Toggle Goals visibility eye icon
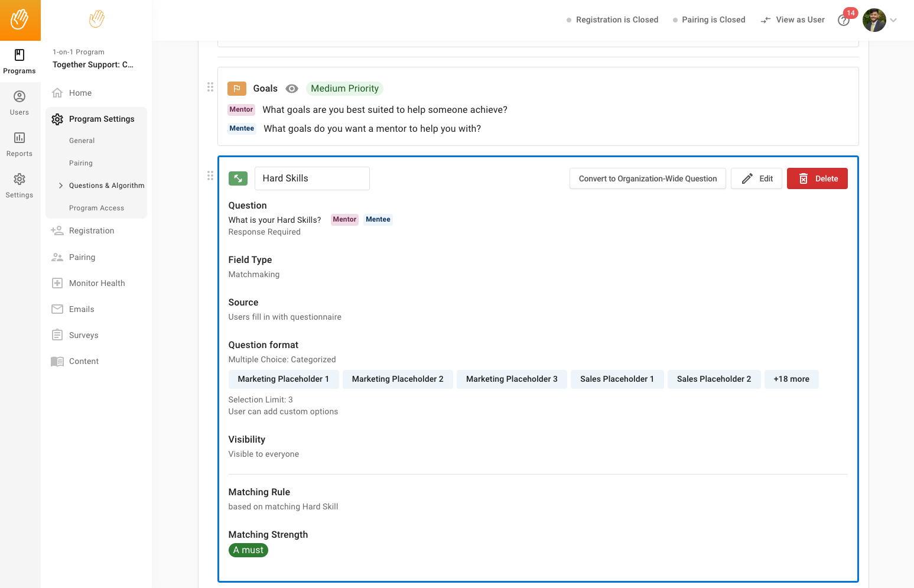This screenshot has width=914, height=588. click(x=292, y=89)
